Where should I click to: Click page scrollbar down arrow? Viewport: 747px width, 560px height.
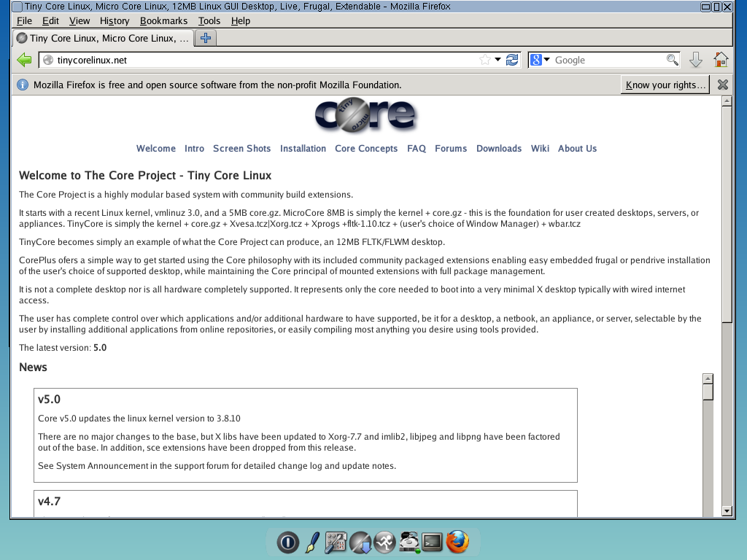[727, 511]
